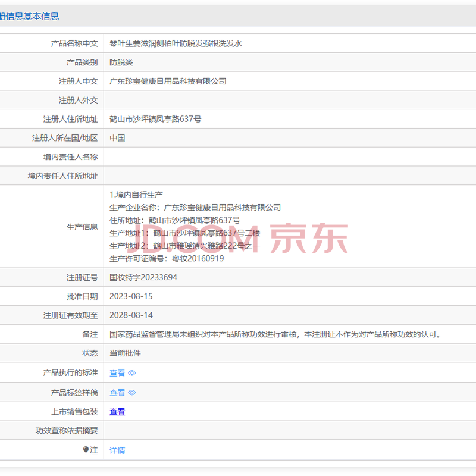Image resolution: width=476 pixels, height=476 pixels.
Task: Select the product name 琴叶生姜滋润侧柏叶防脱发强根洗发水
Action: point(176,43)
